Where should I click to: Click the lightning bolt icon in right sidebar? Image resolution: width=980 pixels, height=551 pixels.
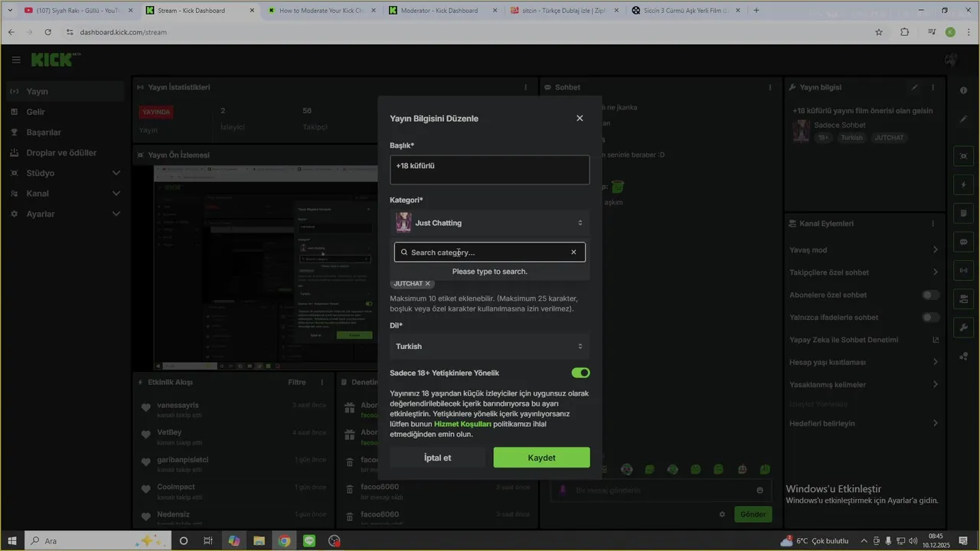click(x=964, y=184)
